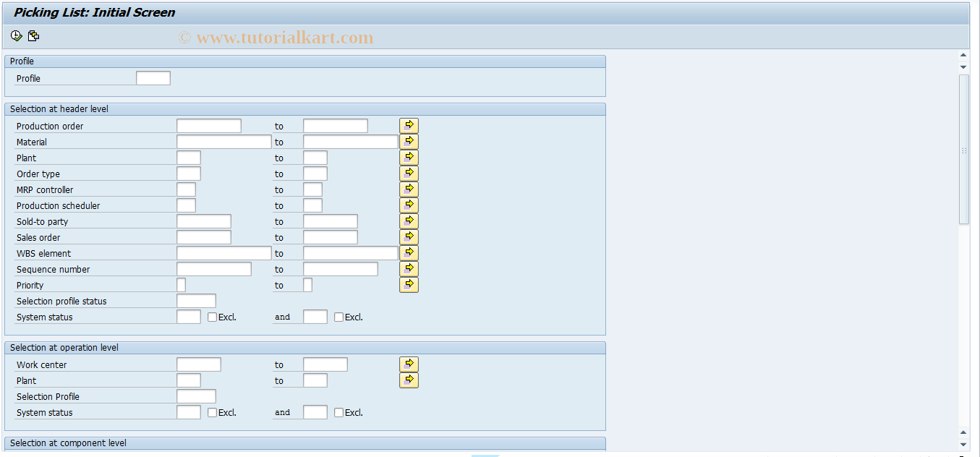Viewport: 980px width, 457px height.
Task: Enable first Excl. checkbox for header System status
Action: (x=211, y=317)
